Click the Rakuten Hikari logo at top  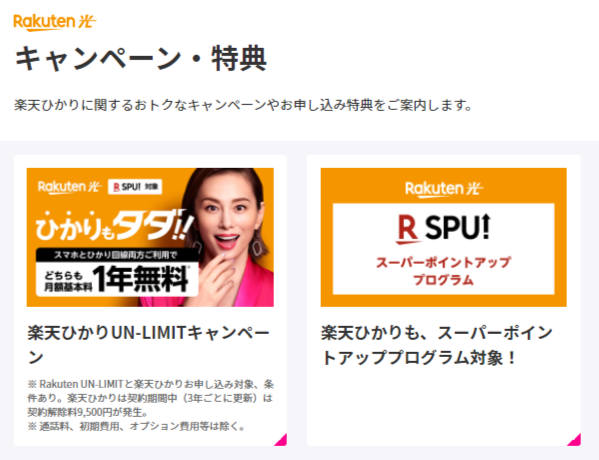55,22
